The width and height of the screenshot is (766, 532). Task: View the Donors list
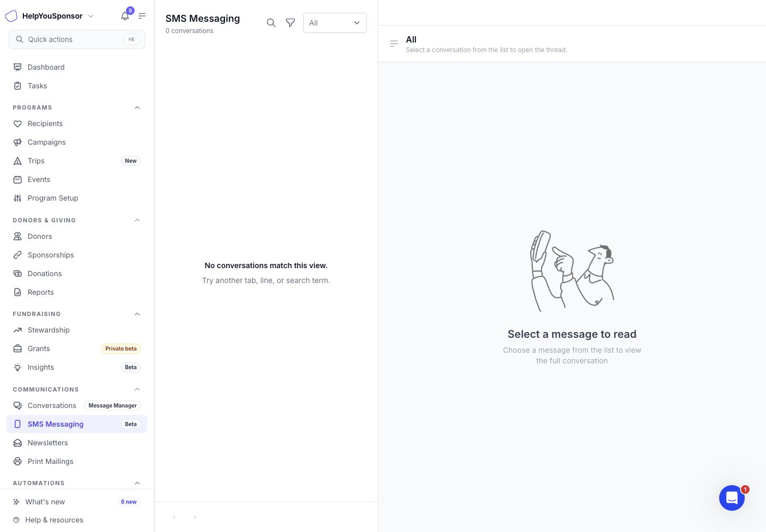[x=77, y=236]
